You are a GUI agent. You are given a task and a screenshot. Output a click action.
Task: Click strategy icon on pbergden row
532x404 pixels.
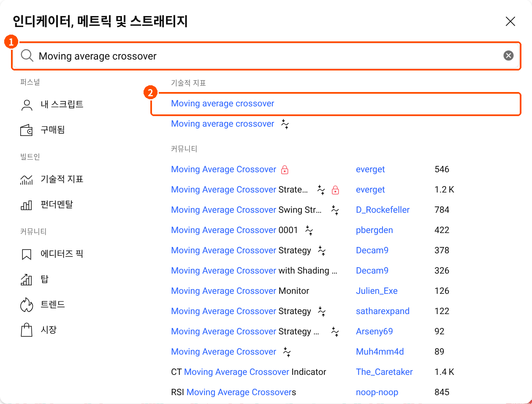coord(309,230)
